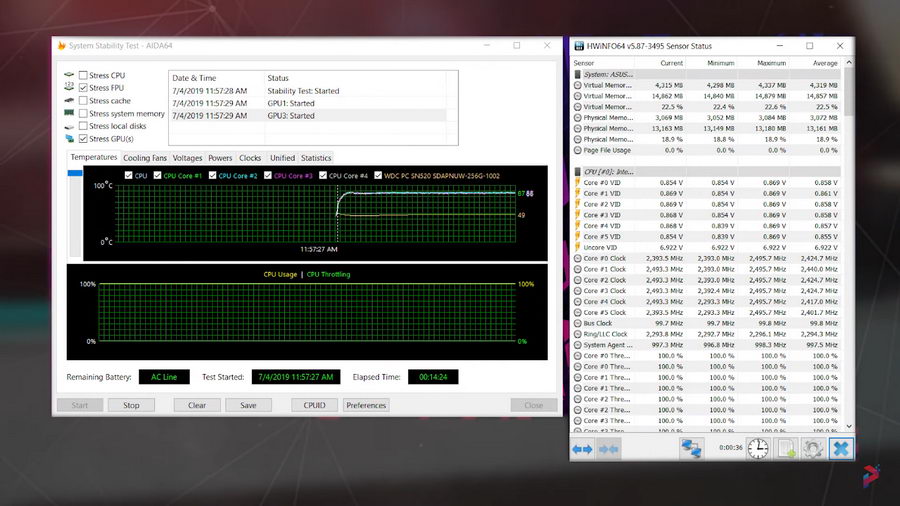Click the Core #0 VID lightning icon
Image resolution: width=900 pixels, height=506 pixels.
pyautogui.click(x=577, y=183)
